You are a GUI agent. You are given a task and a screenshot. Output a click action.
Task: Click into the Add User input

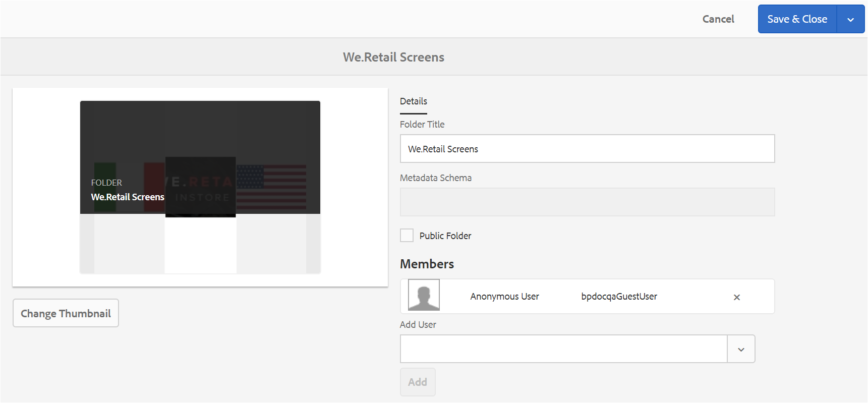pos(563,349)
